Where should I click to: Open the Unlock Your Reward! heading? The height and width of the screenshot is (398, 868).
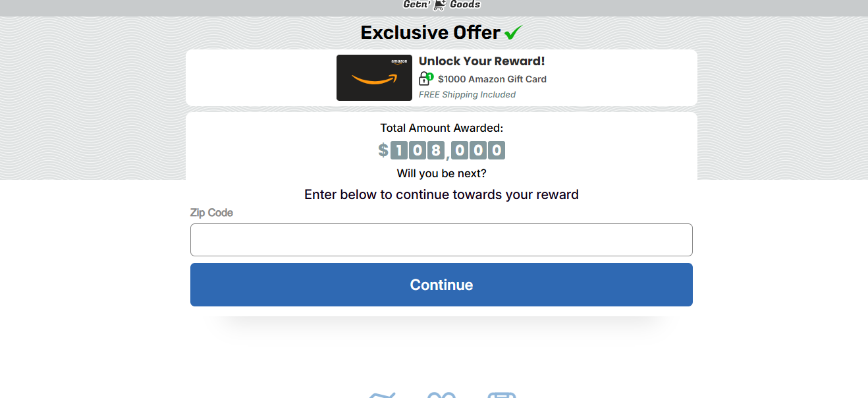481,61
